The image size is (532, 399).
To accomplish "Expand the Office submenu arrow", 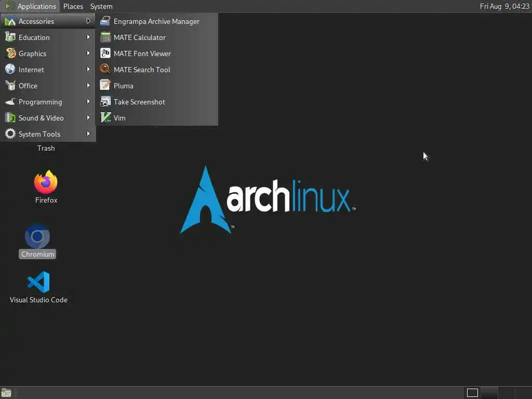I will pos(88,86).
